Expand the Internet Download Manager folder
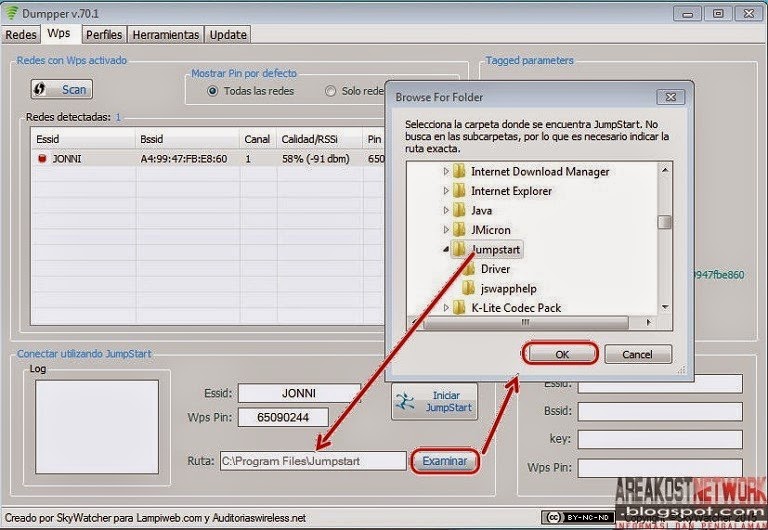The width and height of the screenshot is (768, 530). 446,171
